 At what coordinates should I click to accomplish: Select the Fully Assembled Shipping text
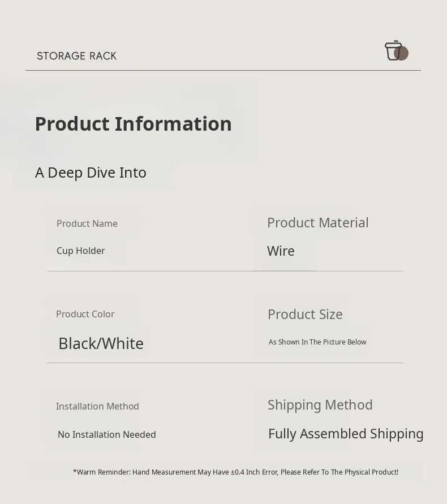pyautogui.click(x=346, y=434)
